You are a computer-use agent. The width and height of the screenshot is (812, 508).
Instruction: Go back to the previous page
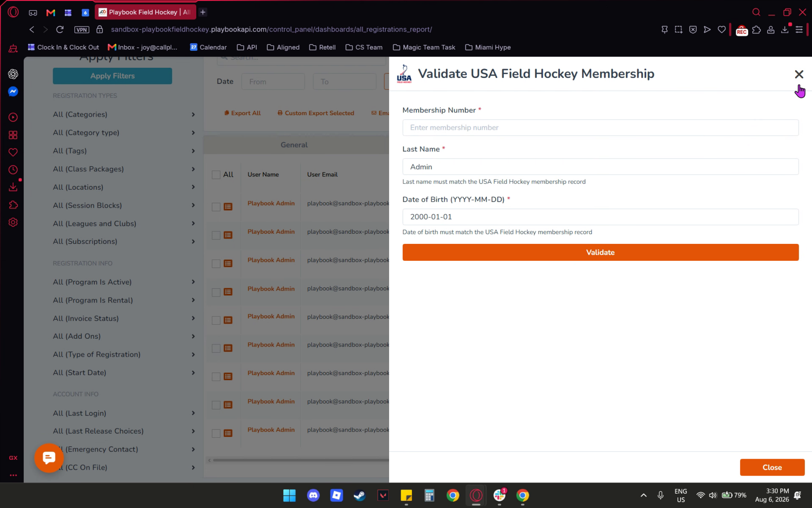pos(32,29)
